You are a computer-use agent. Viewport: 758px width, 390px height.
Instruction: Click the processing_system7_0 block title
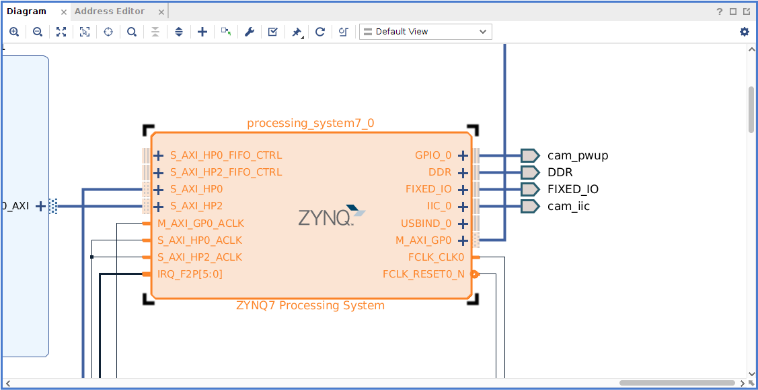pos(310,123)
